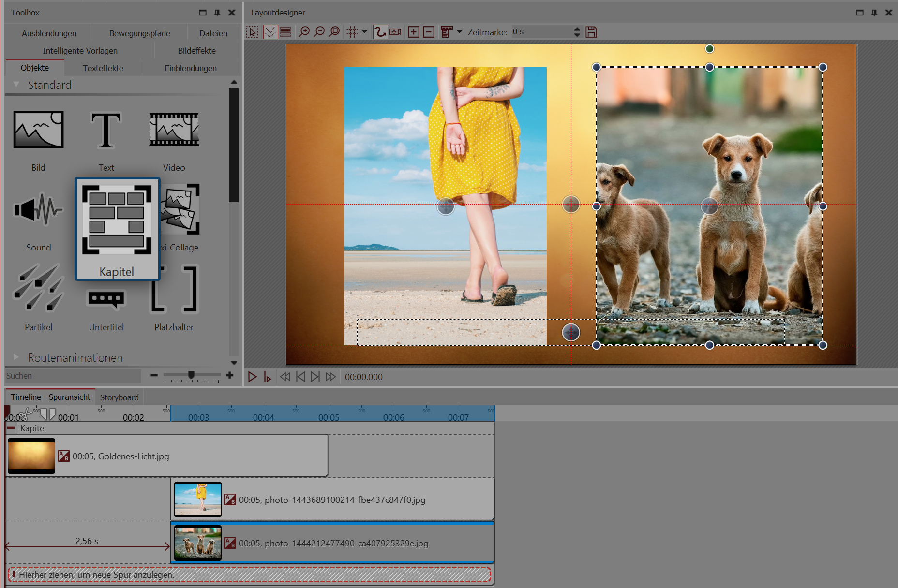Click the save disk icon next to Zeitmarke
The image size is (898, 588).
click(x=591, y=32)
